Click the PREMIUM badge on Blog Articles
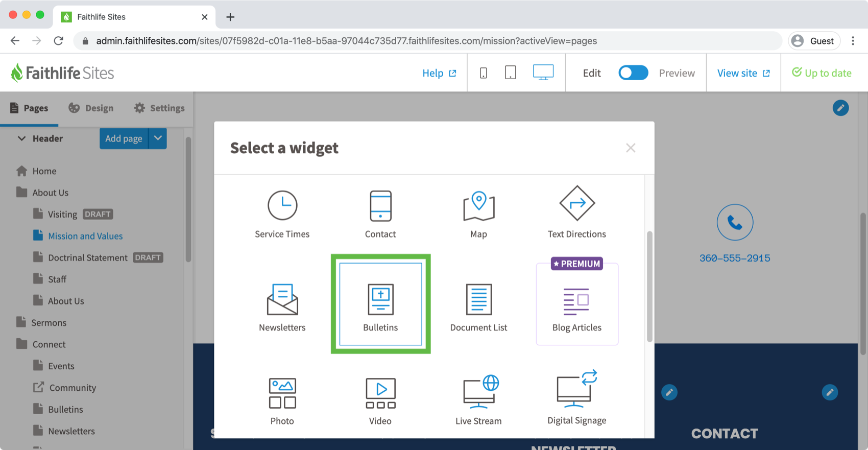 pyautogui.click(x=577, y=264)
